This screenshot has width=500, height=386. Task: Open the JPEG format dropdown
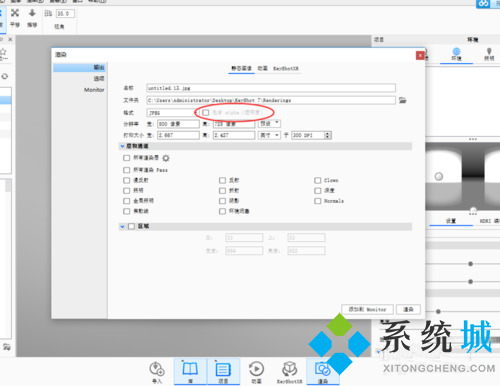tap(172, 113)
